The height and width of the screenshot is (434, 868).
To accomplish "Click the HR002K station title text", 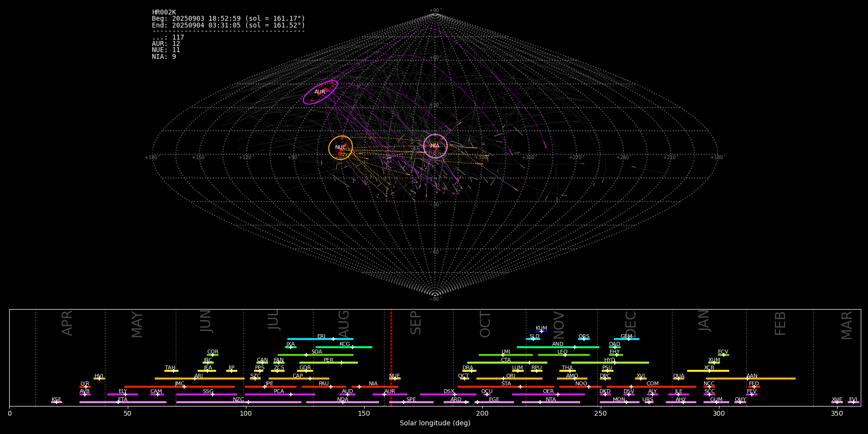I will click(x=164, y=13).
